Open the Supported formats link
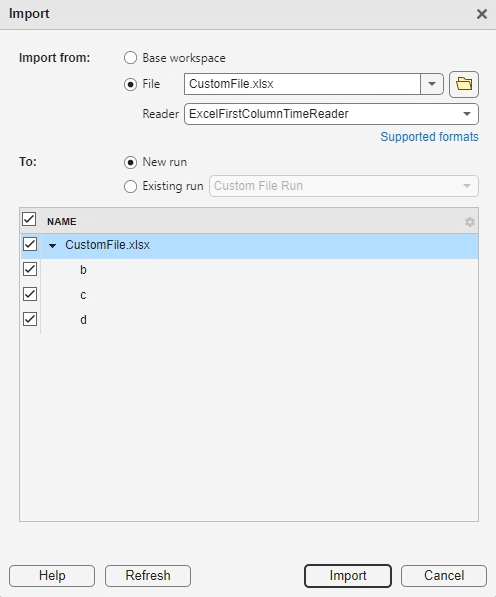496x597 pixels. point(429,137)
